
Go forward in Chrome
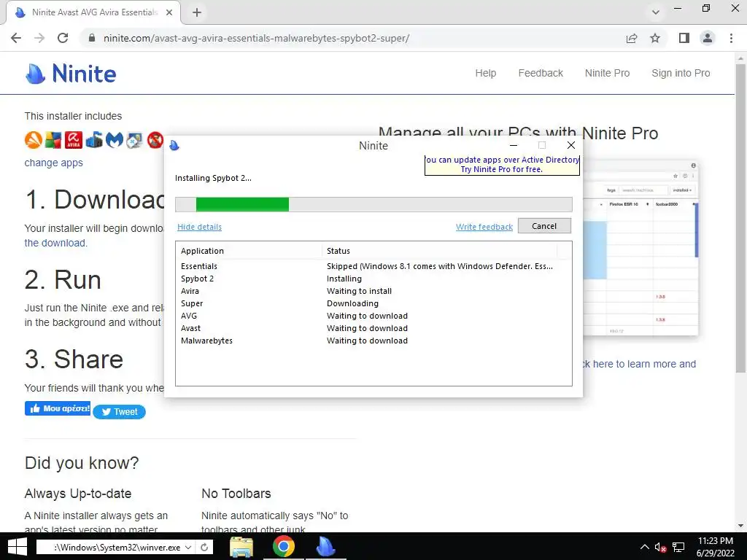point(39,38)
